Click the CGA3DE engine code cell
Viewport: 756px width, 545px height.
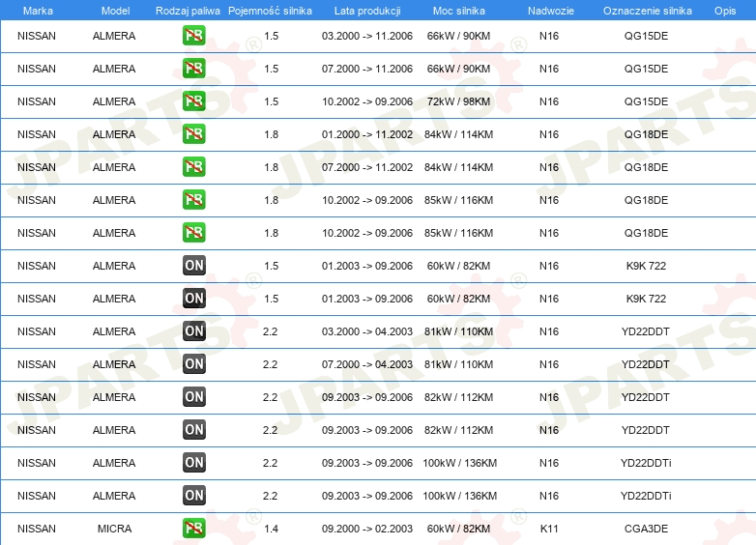tap(646, 529)
